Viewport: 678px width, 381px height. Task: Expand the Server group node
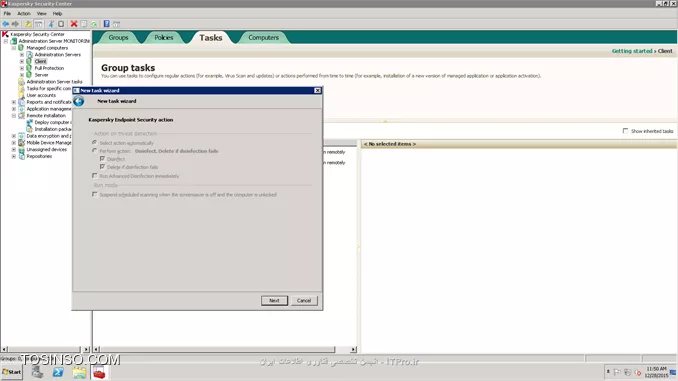22,75
